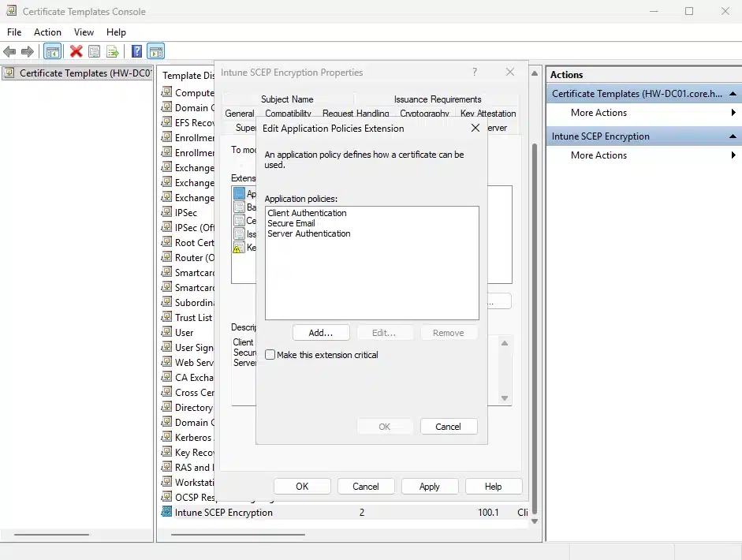Viewport: 742px width, 560px height.
Task: Expand More Actions under Certificate Templates
Action: click(x=598, y=113)
